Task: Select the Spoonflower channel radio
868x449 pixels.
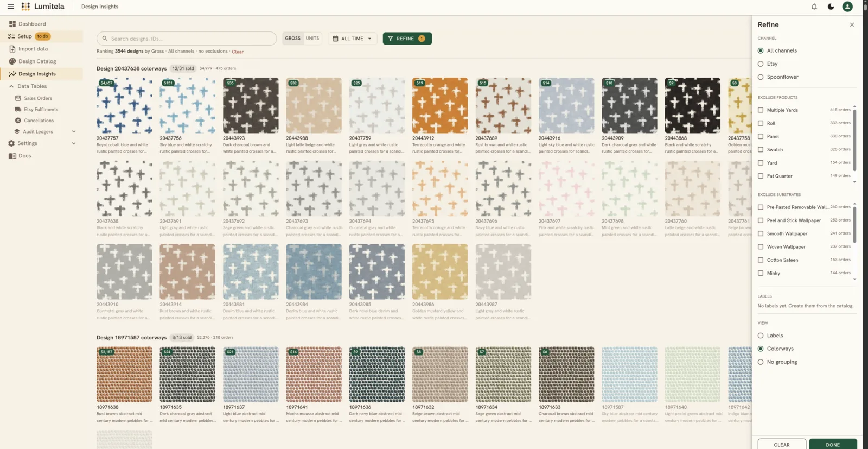Action: coord(761,77)
